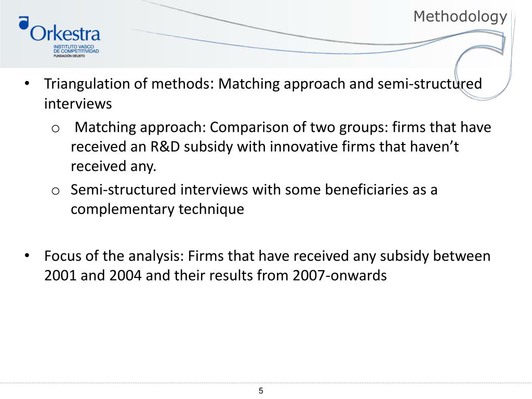
Task: Click the Methodology slide title
Action: coord(460,17)
